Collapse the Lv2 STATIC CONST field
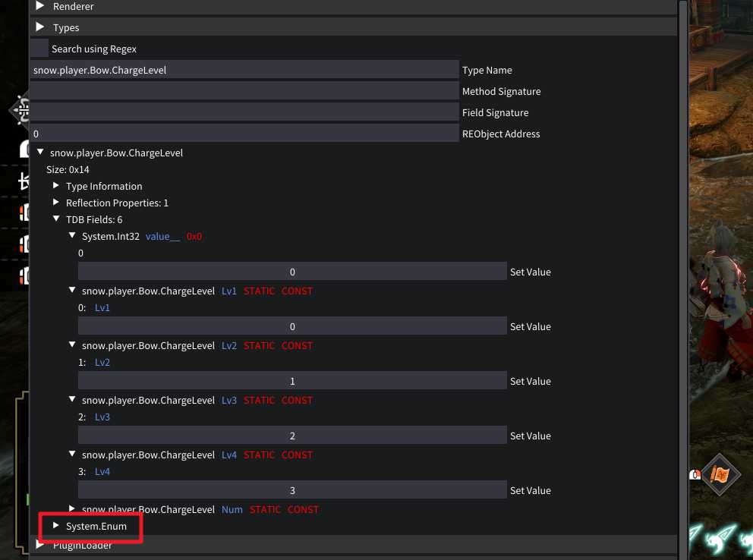Viewport: 753px width, 560px height. click(72, 345)
